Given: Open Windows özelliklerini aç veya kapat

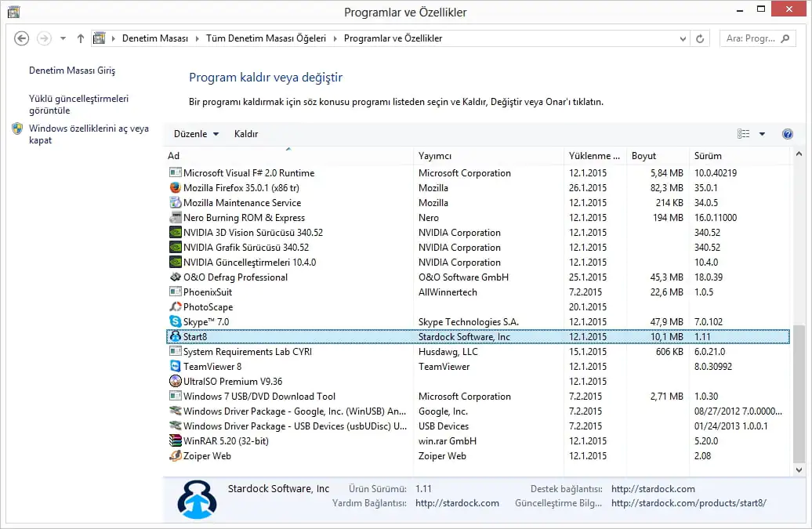Looking at the screenshot, I should (88, 134).
